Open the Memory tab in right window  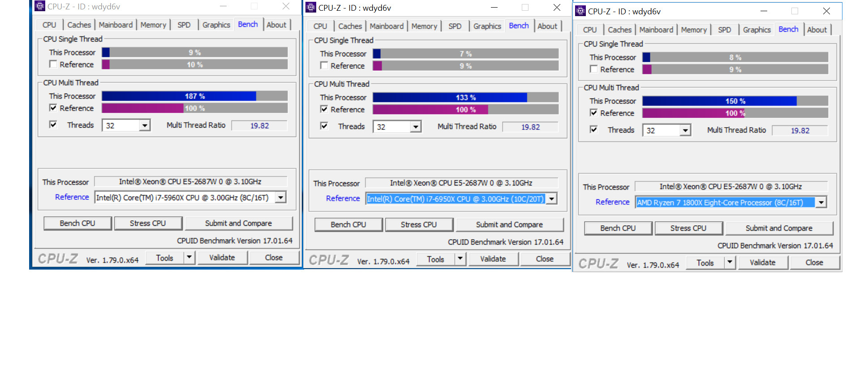(694, 30)
